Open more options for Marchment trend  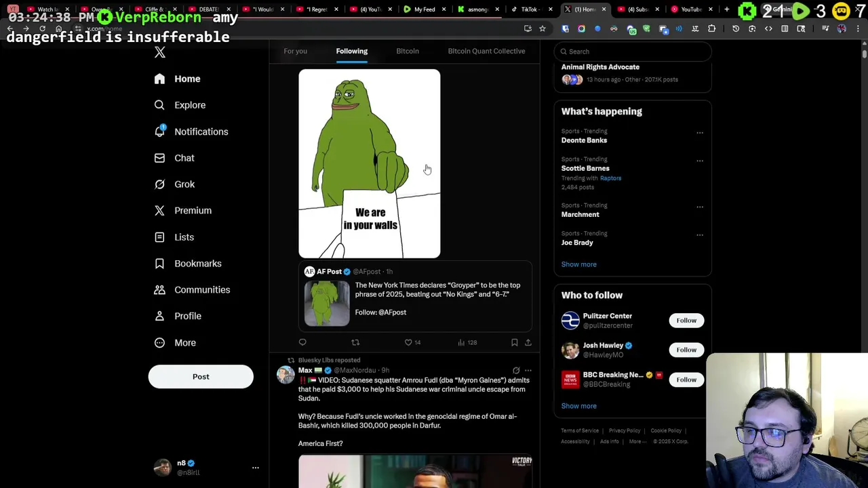pos(700,207)
